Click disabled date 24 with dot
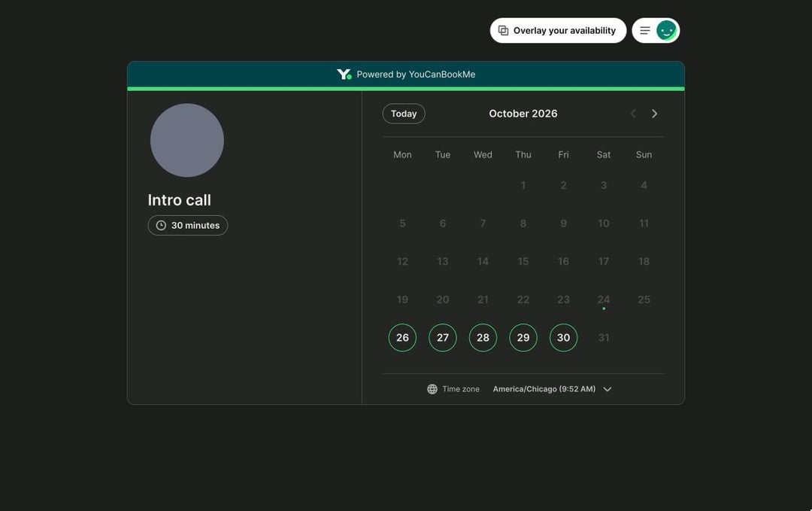Viewport: 812px width, 511px height. click(604, 300)
